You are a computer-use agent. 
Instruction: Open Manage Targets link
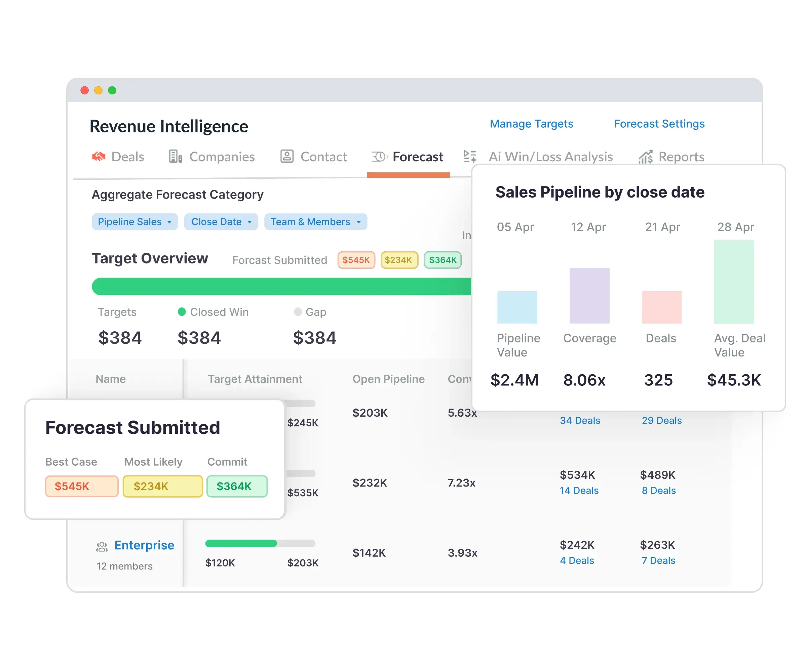(532, 124)
